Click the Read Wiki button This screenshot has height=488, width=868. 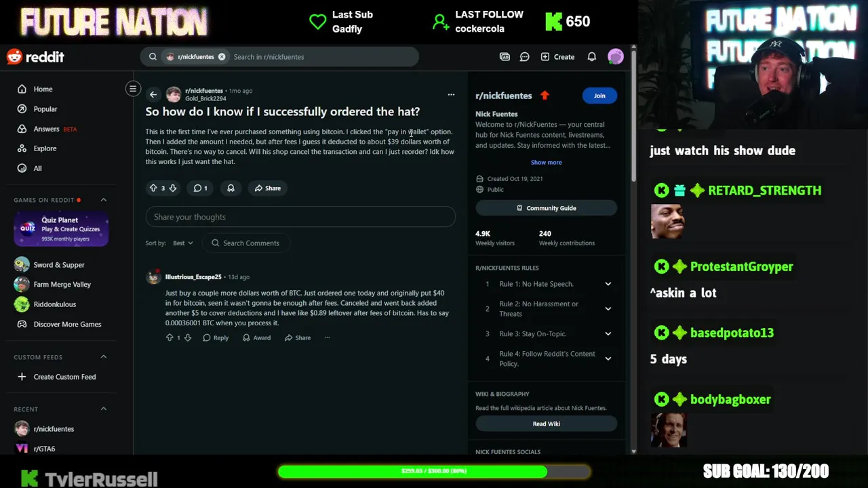coord(546,424)
